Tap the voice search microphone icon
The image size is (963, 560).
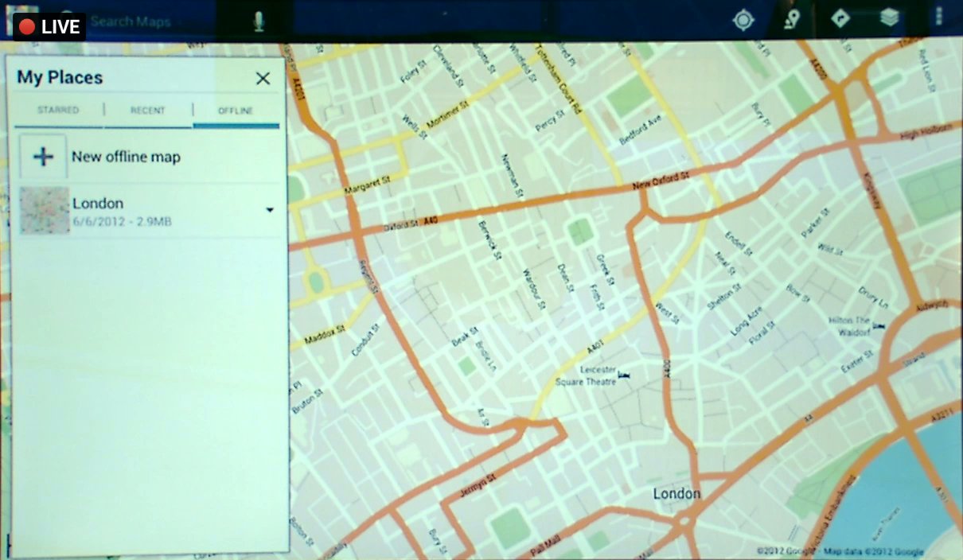[259, 22]
